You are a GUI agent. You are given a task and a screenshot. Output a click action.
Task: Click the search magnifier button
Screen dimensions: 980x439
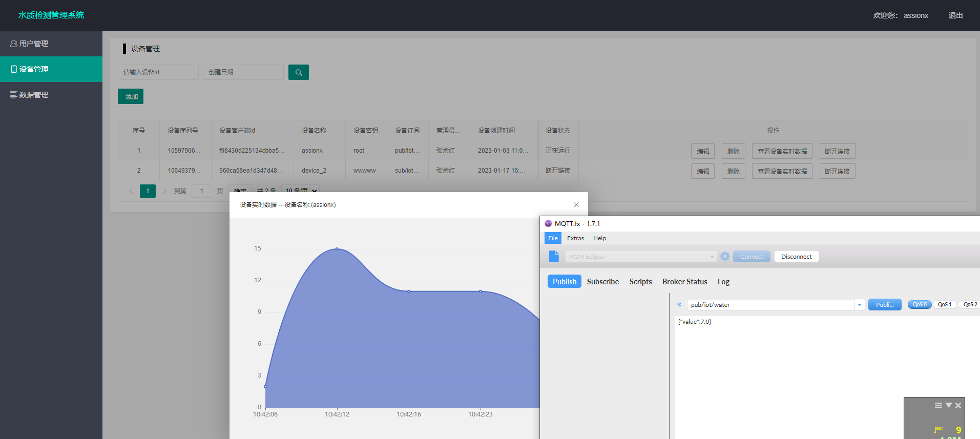point(299,72)
